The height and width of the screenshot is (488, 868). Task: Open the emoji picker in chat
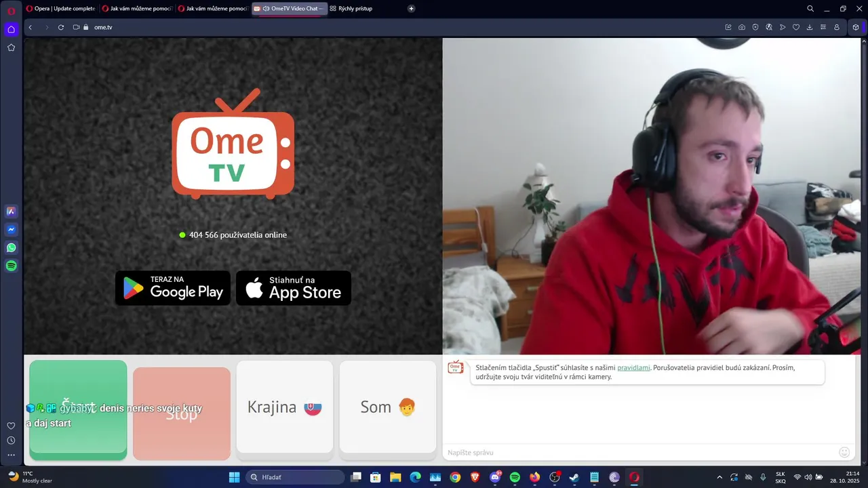click(x=844, y=452)
